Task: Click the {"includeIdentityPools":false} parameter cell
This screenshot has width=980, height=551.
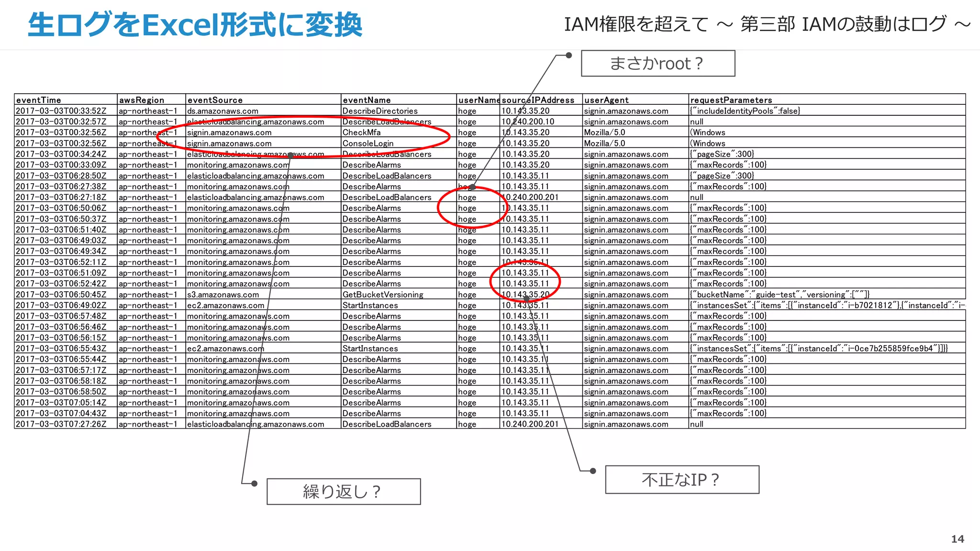Action: (827, 110)
